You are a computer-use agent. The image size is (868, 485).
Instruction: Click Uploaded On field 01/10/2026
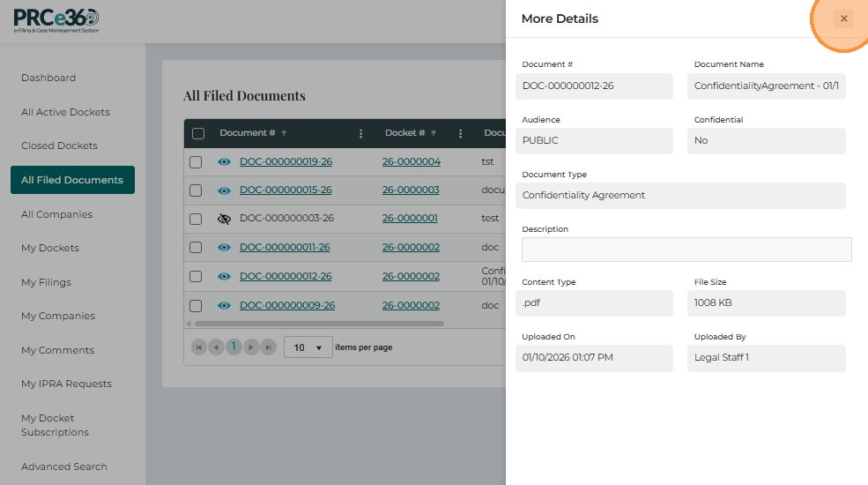(594, 358)
